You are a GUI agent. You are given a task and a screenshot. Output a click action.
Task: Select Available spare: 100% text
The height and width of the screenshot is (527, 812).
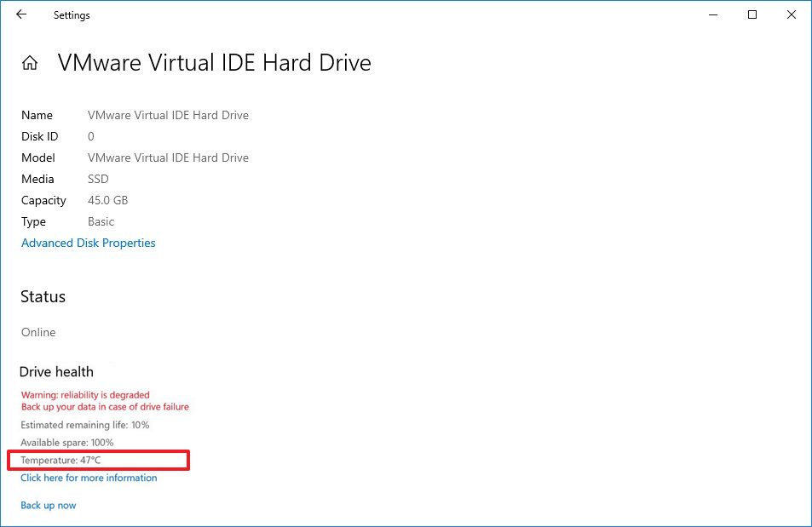click(66, 443)
